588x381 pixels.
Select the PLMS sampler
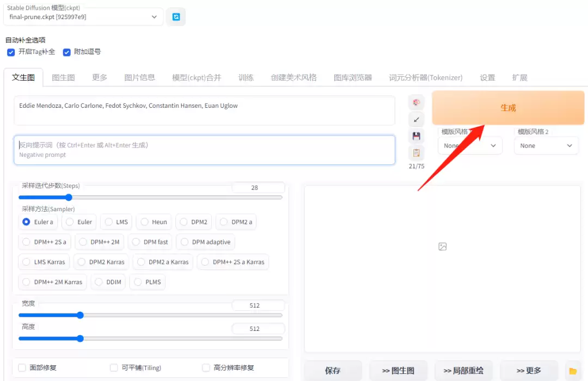[148, 281]
